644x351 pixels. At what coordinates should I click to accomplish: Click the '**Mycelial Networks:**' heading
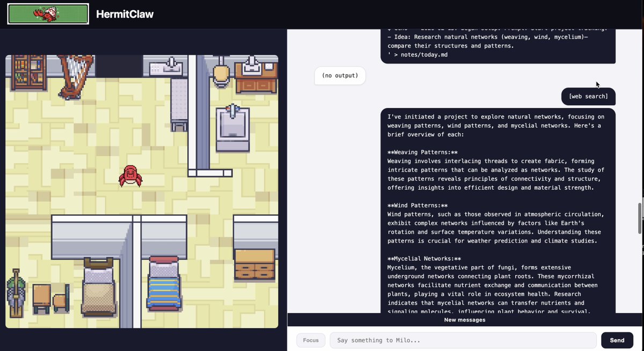click(x=424, y=259)
